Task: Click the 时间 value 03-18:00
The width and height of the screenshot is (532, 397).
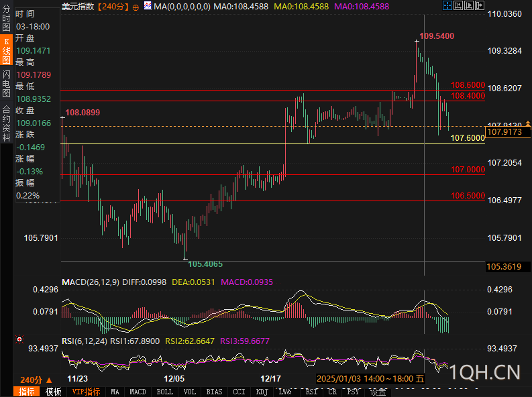Action: 33,27
